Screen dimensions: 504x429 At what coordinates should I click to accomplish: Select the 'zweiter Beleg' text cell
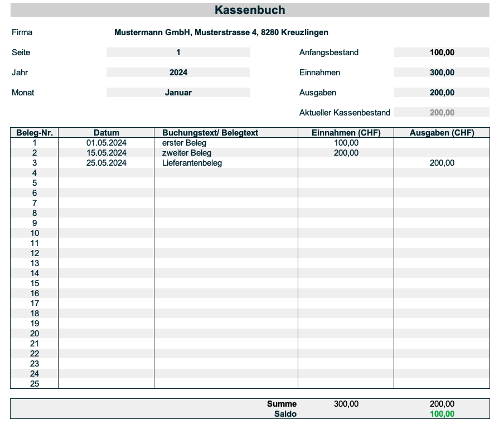click(x=187, y=153)
